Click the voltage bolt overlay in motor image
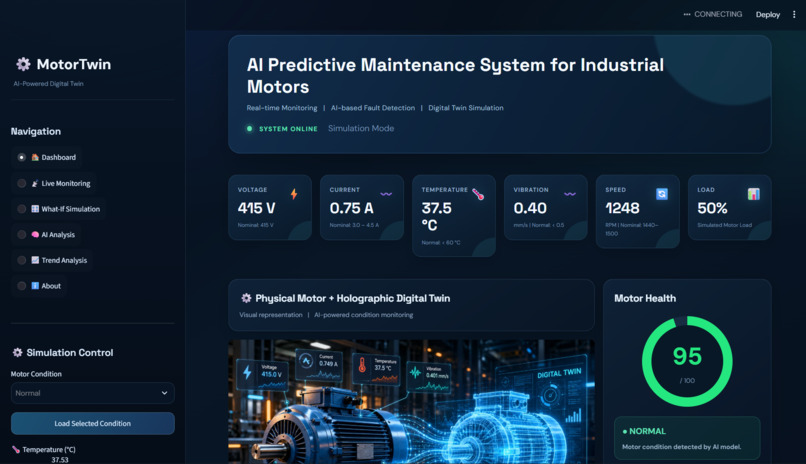 (247, 372)
